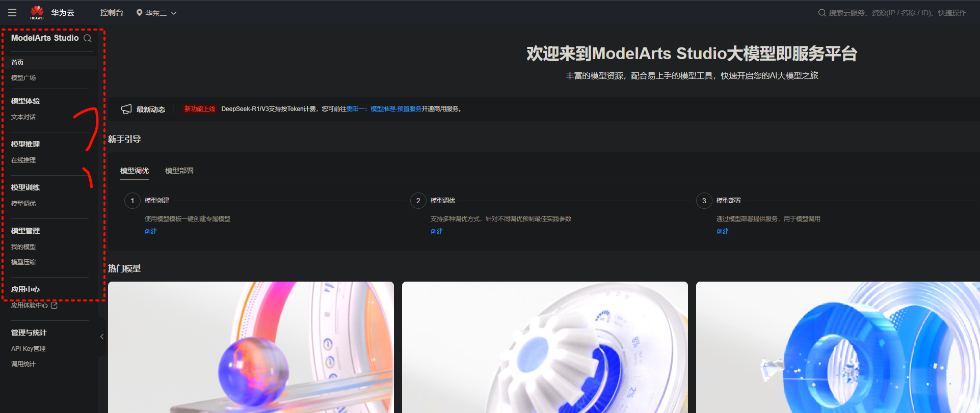This screenshot has width=980, height=413.
Task: Click the 模型推理 section header in sidebar
Action: (25, 144)
